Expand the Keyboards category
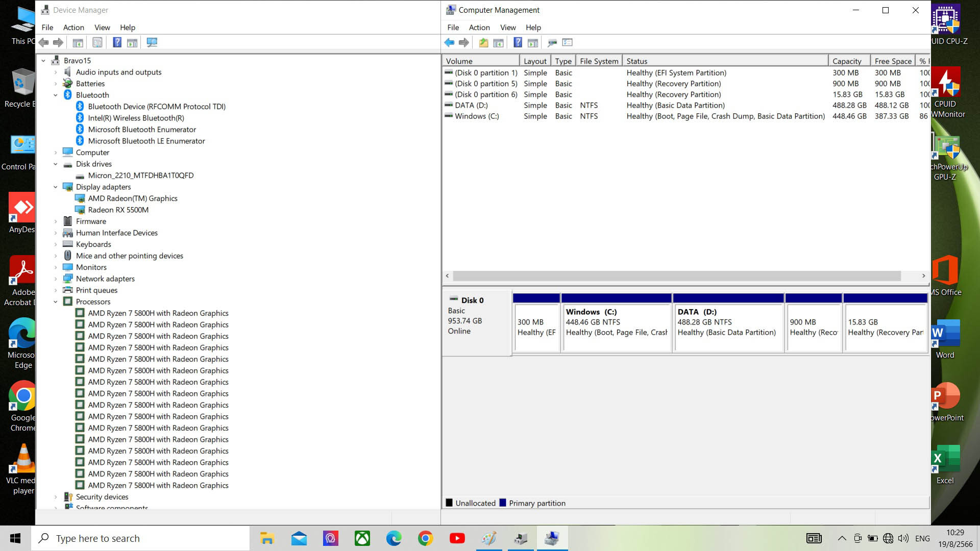The height and width of the screenshot is (551, 980). pos(56,244)
